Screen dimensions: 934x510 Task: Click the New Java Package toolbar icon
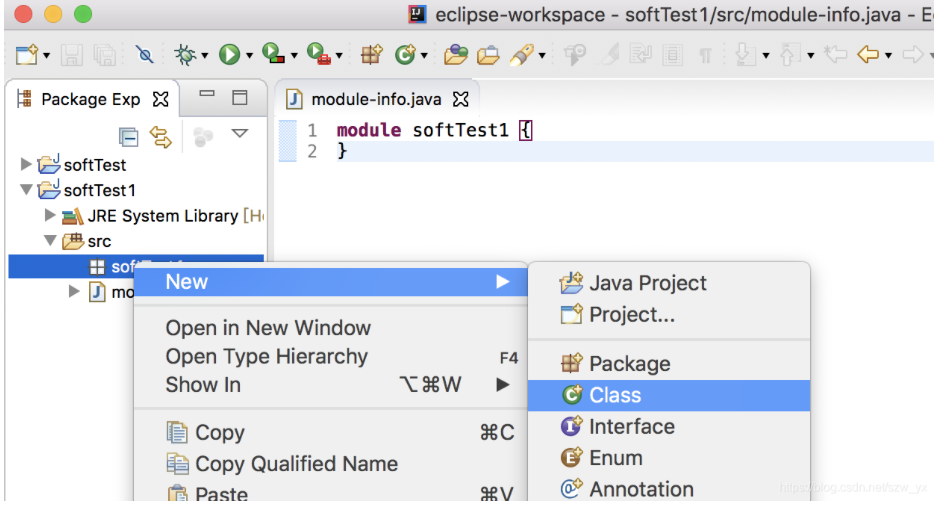click(x=372, y=55)
